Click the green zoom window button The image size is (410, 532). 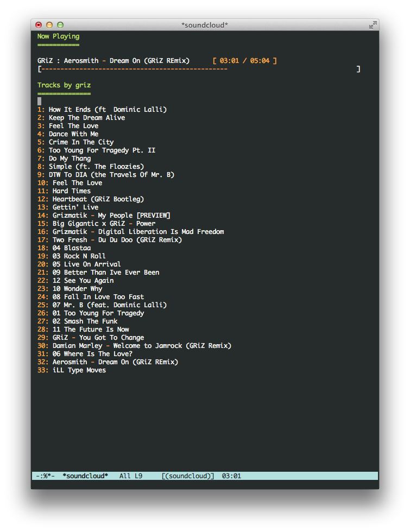(x=60, y=25)
